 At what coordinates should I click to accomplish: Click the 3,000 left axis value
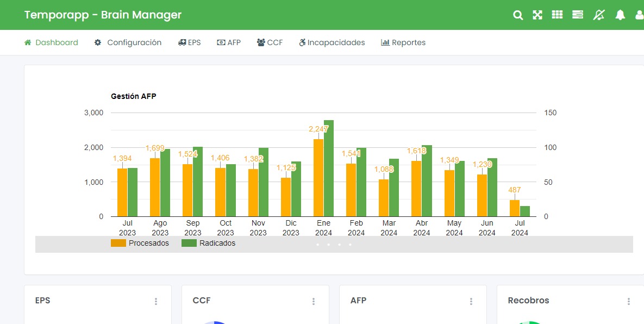pos(94,113)
